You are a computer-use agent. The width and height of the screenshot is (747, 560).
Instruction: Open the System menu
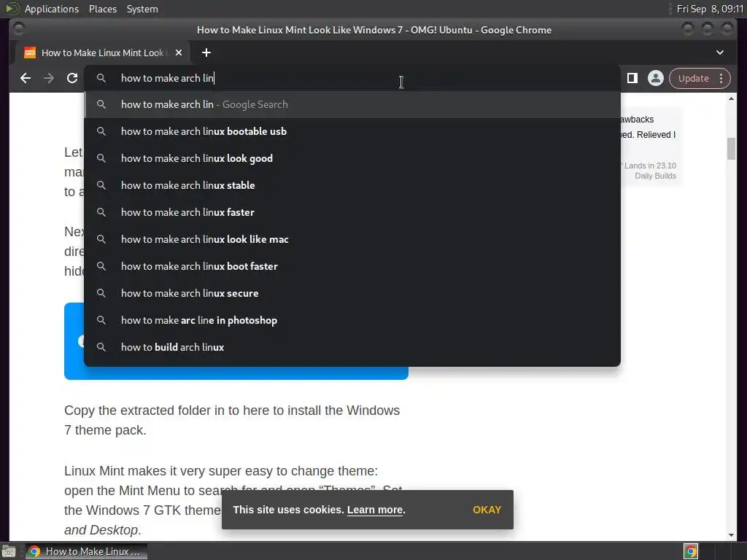142,9
